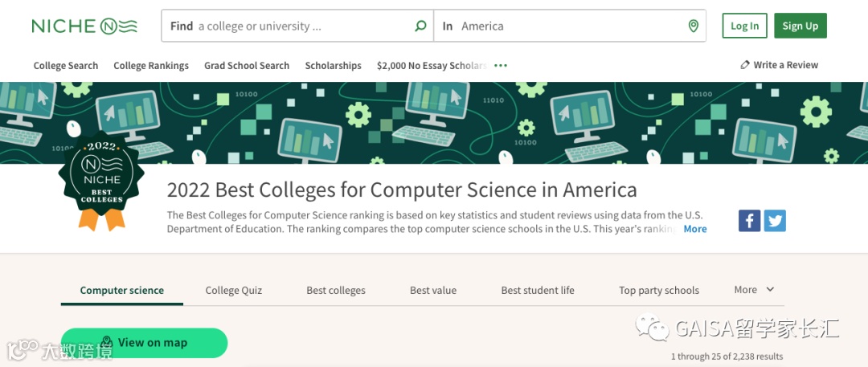This screenshot has height=367, width=868.
Task: Click the three-dot nav overflow icon
Action: click(501, 66)
